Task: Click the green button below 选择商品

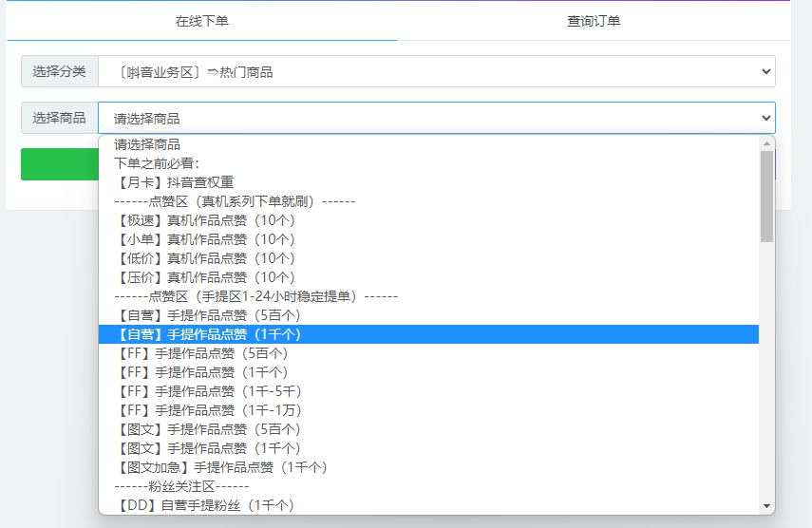Action: tap(59, 164)
